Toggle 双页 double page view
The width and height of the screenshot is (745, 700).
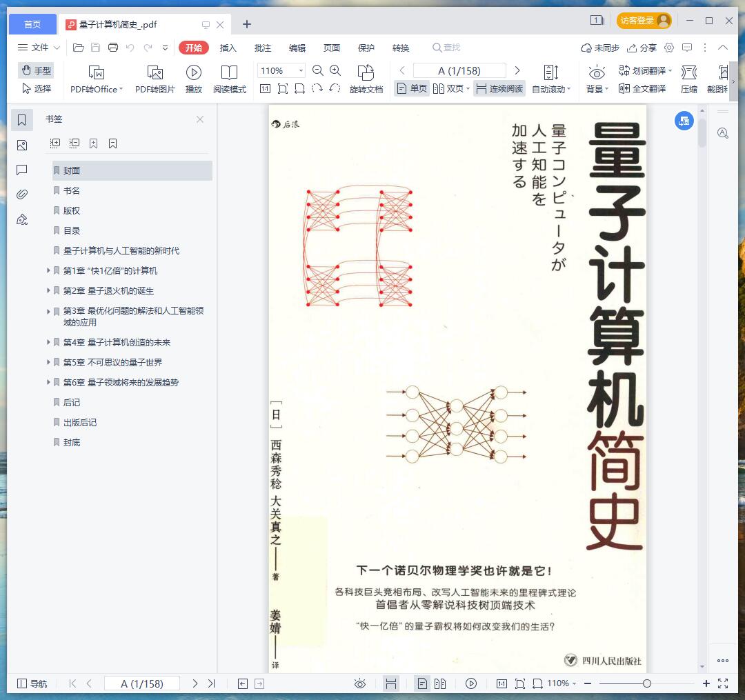pyautogui.click(x=451, y=88)
